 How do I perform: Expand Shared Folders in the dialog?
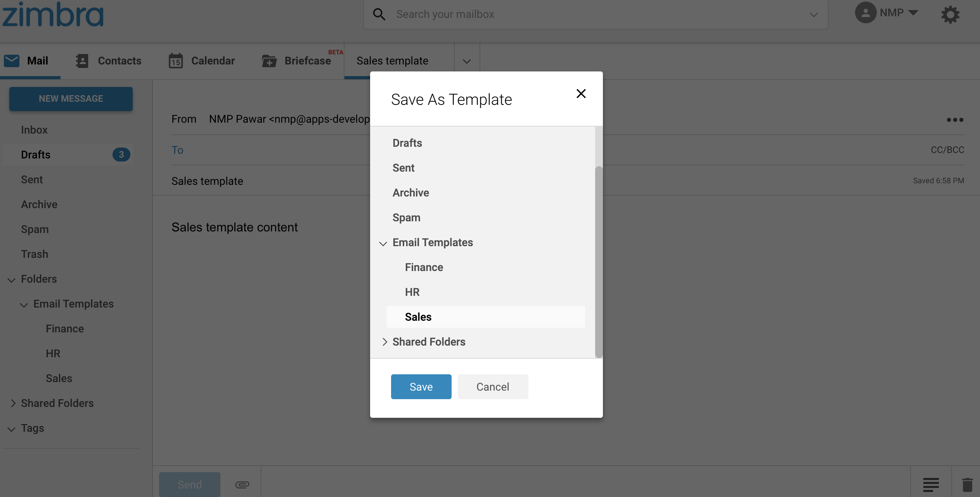click(384, 342)
